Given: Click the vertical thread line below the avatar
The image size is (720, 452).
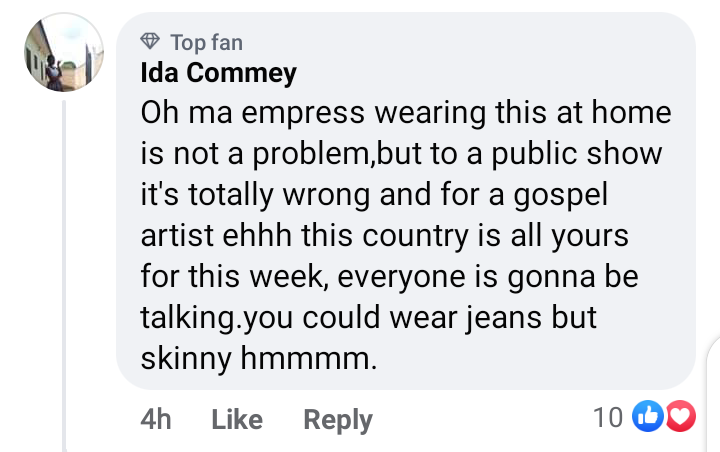Looking at the screenshot, I should coord(65,270).
